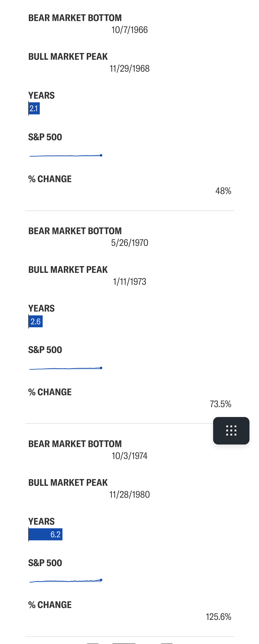Viewport: 259px width, 644px height.
Task: Select the bear market bottom date 10/7/1966
Action: pyautogui.click(x=130, y=30)
